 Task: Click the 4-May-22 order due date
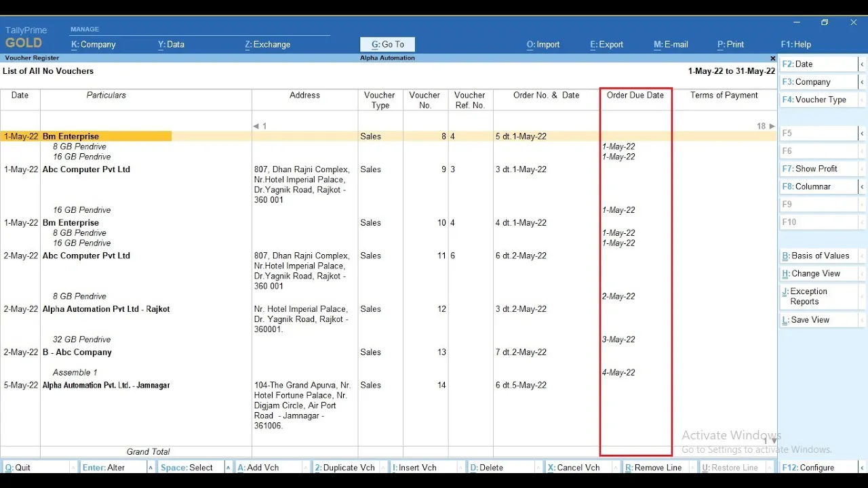point(618,373)
